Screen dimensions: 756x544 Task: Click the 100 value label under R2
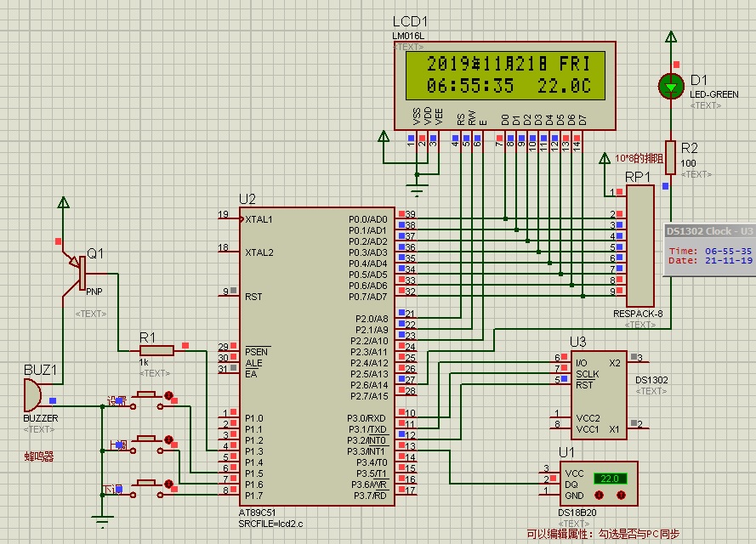click(688, 163)
